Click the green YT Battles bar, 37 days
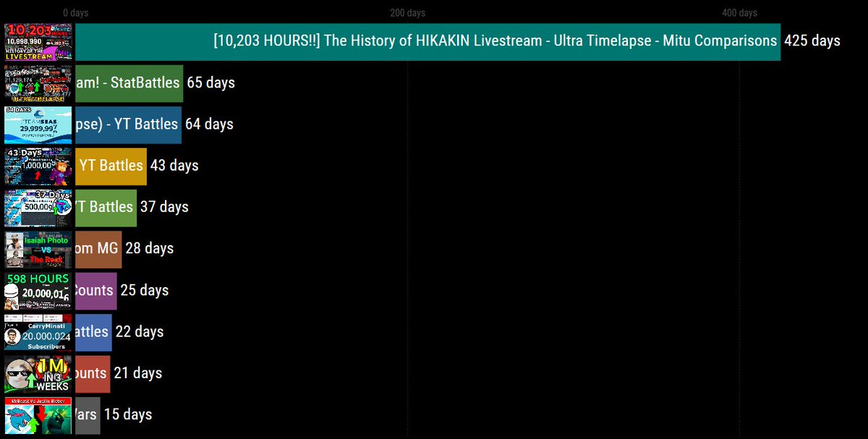868x439 pixels. click(106, 207)
